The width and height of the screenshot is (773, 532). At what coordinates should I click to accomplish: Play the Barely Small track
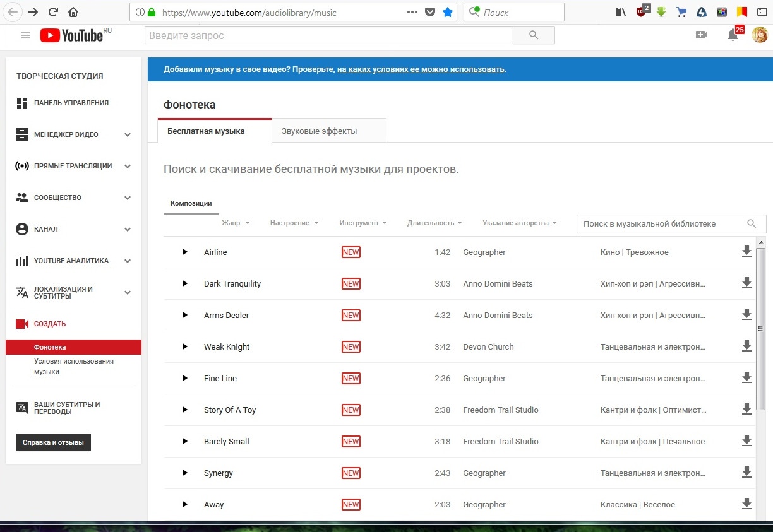185,441
